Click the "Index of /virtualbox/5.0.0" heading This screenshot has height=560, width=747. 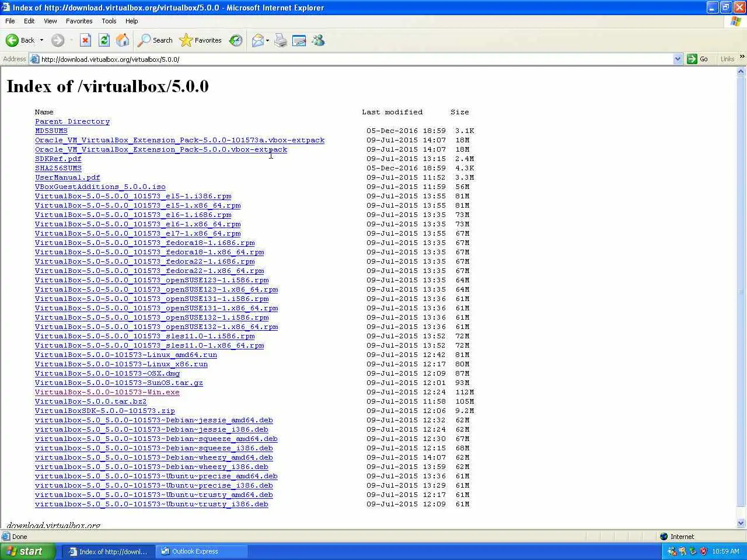coord(108,86)
